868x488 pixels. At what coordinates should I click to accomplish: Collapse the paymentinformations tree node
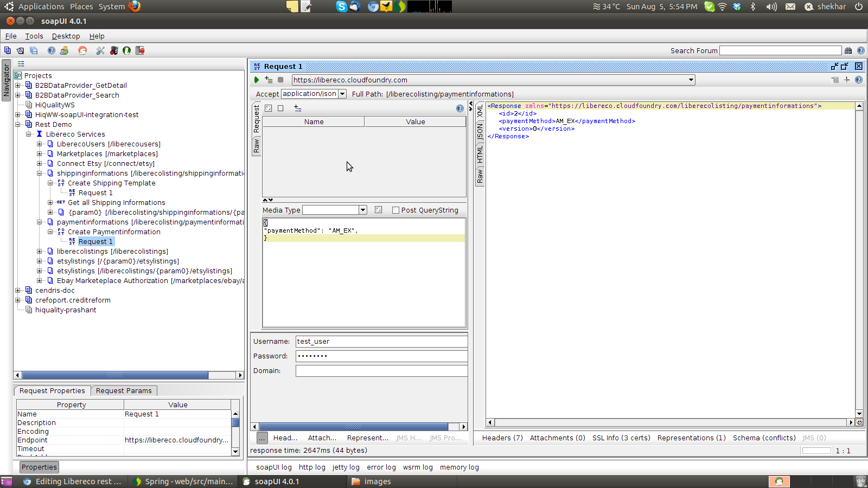[40, 222]
